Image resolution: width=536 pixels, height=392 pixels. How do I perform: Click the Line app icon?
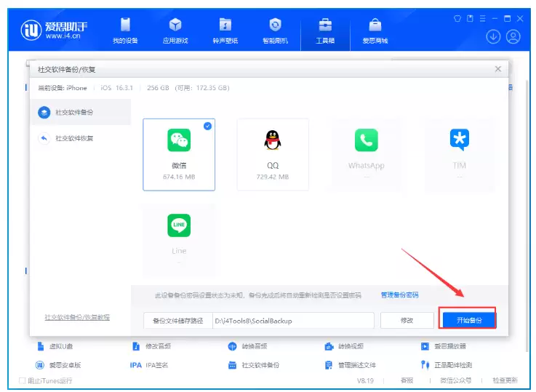click(x=179, y=225)
